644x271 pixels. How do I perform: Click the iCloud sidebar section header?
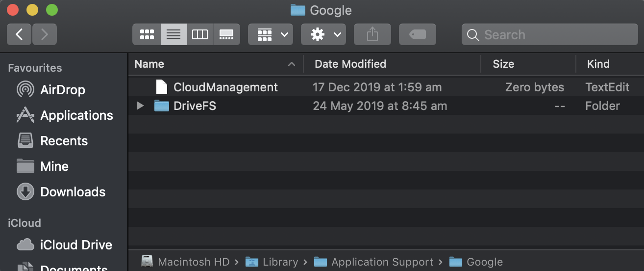[25, 223]
